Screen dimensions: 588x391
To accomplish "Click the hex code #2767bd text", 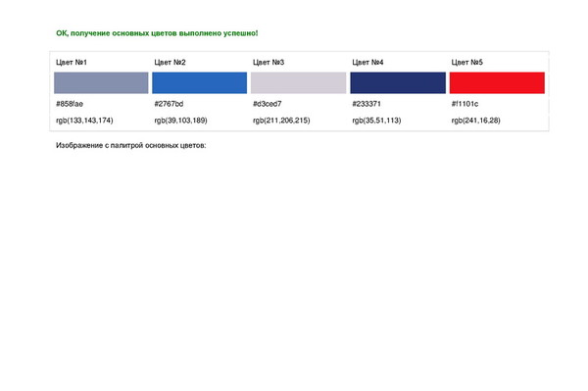I will click(x=169, y=104).
